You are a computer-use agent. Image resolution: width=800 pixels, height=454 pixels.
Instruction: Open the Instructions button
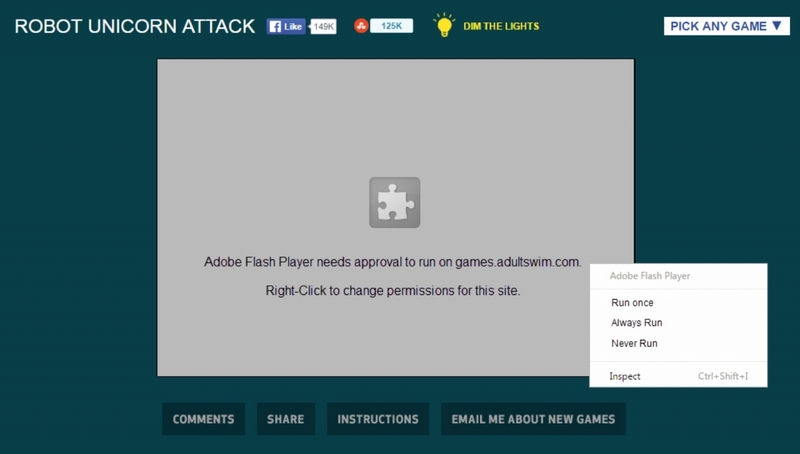pos(378,419)
